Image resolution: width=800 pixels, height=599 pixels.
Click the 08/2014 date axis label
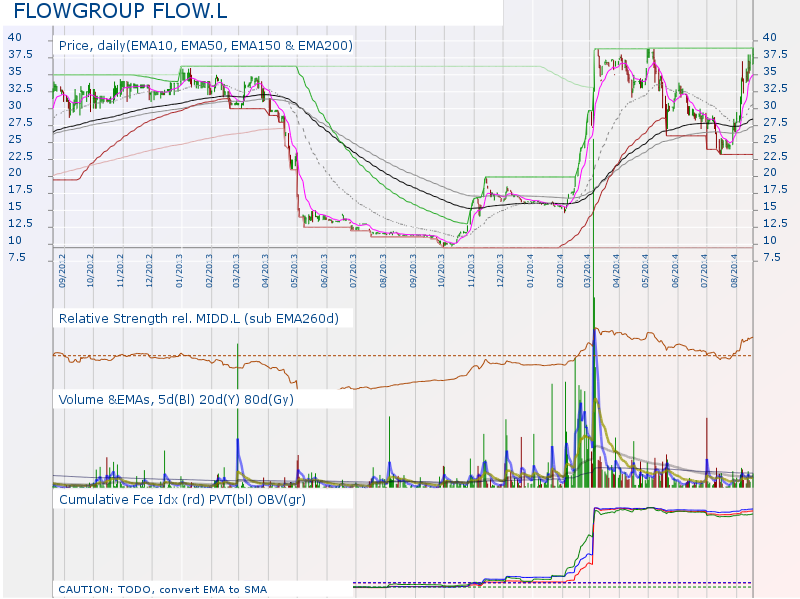pos(734,271)
